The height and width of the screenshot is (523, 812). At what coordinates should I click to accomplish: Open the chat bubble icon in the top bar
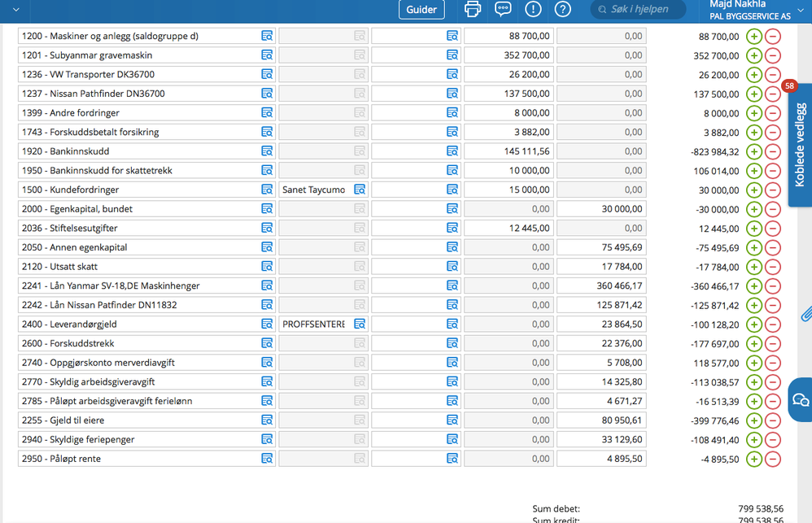coord(503,9)
